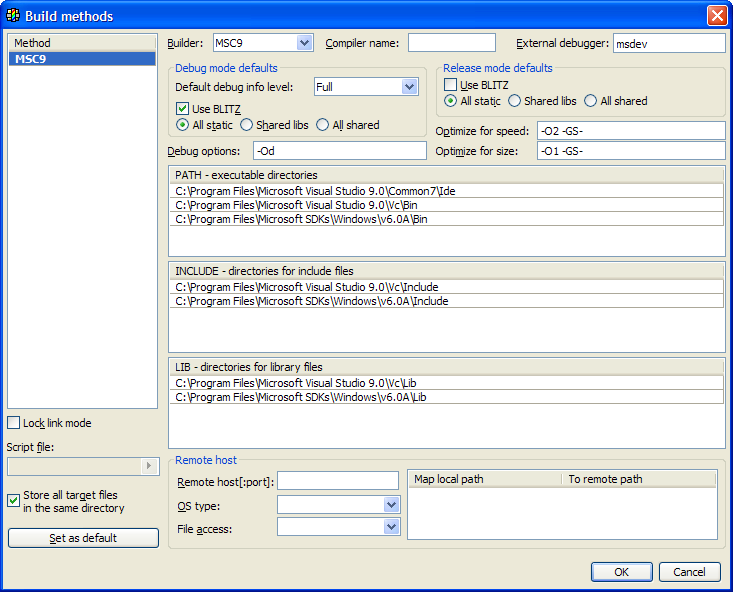
Task: Click the Debug options field
Action: [x=339, y=151]
